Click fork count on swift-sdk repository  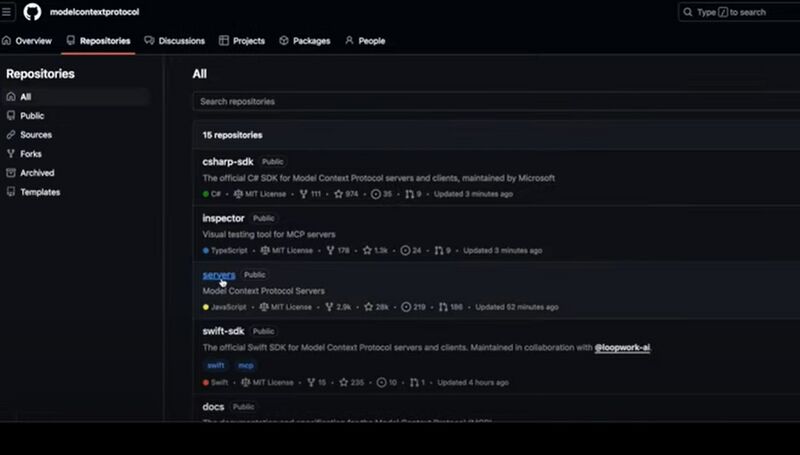[315, 382]
